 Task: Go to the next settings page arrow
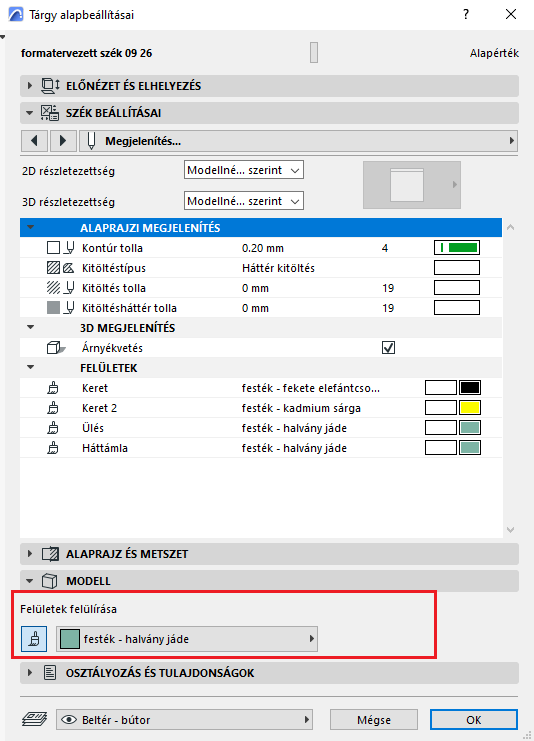coord(63,141)
